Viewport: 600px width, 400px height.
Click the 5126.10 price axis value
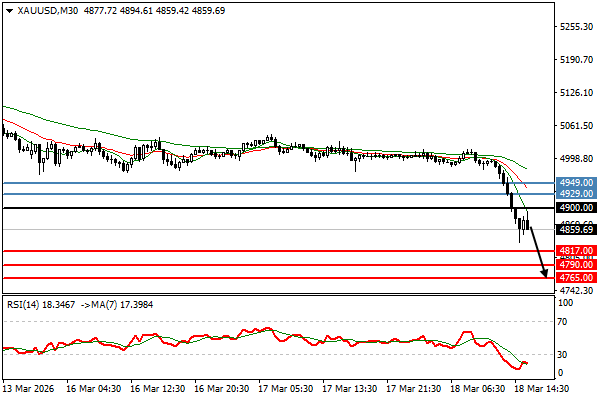[577, 93]
